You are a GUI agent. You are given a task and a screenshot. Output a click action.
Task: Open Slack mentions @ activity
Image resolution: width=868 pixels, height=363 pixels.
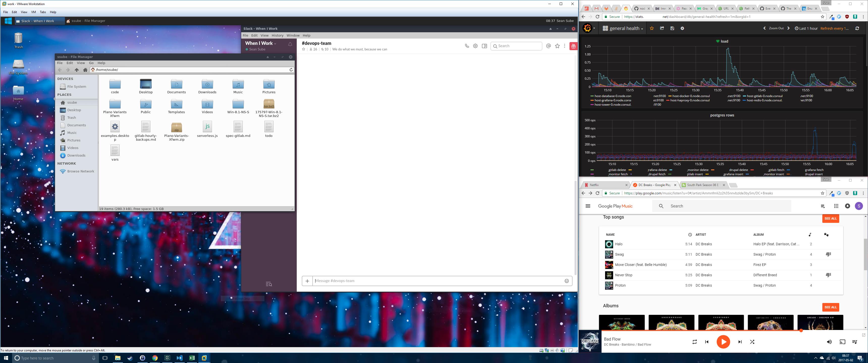click(548, 46)
